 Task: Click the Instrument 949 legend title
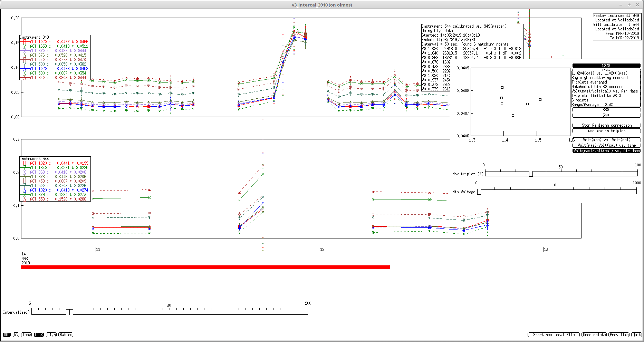(35, 37)
